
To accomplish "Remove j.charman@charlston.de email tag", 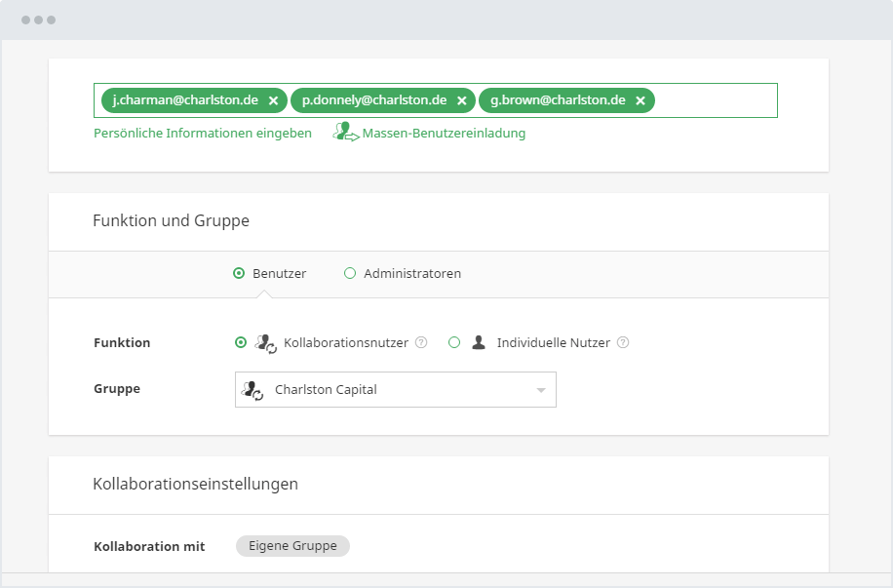I will click(273, 100).
